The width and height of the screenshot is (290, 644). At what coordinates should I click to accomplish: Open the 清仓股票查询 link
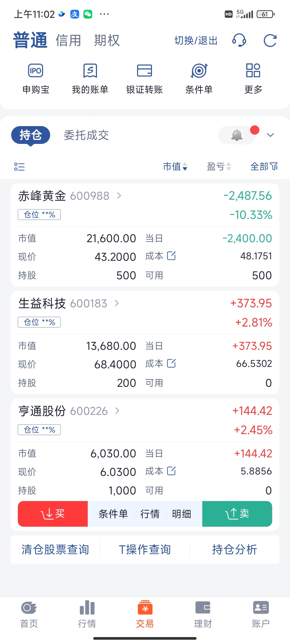(55, 549)
